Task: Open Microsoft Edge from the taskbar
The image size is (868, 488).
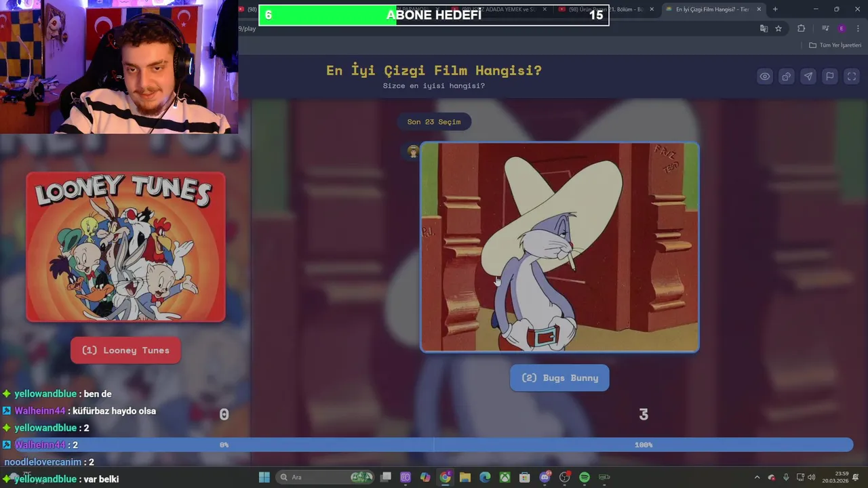Action: (x=485, y=477)
